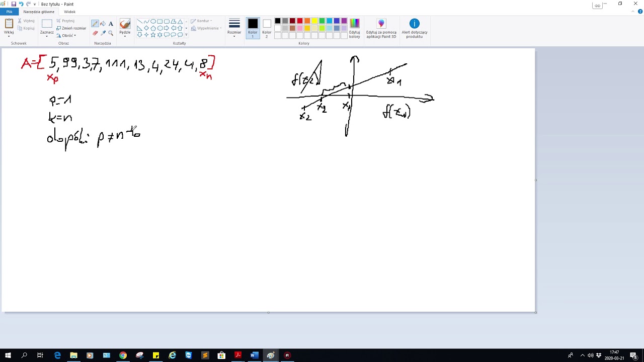Collapse the ribbon with the chevron

633,11
